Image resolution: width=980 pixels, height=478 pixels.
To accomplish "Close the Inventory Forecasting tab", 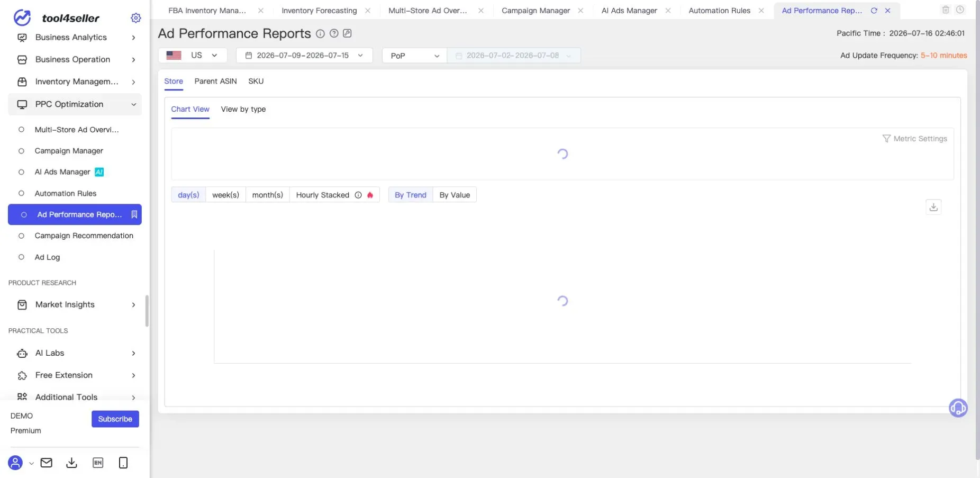I will tap(368, 11).
